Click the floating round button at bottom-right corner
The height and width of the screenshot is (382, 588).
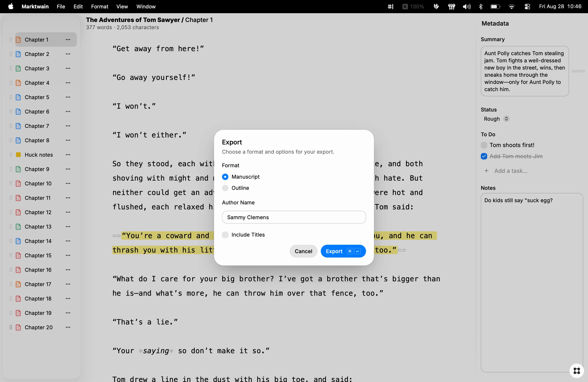point(577,371)
